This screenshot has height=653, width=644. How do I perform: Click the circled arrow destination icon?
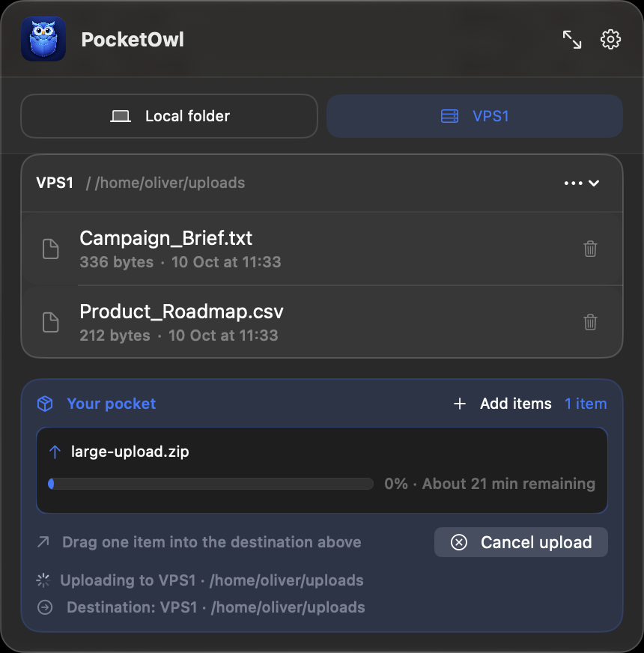(45, 607)
